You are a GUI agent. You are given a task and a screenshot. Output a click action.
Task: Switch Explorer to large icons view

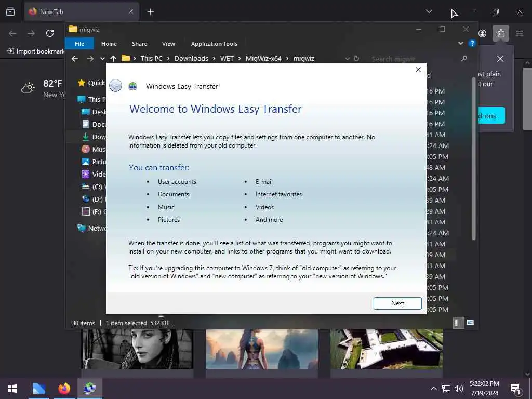coord(470,323)
